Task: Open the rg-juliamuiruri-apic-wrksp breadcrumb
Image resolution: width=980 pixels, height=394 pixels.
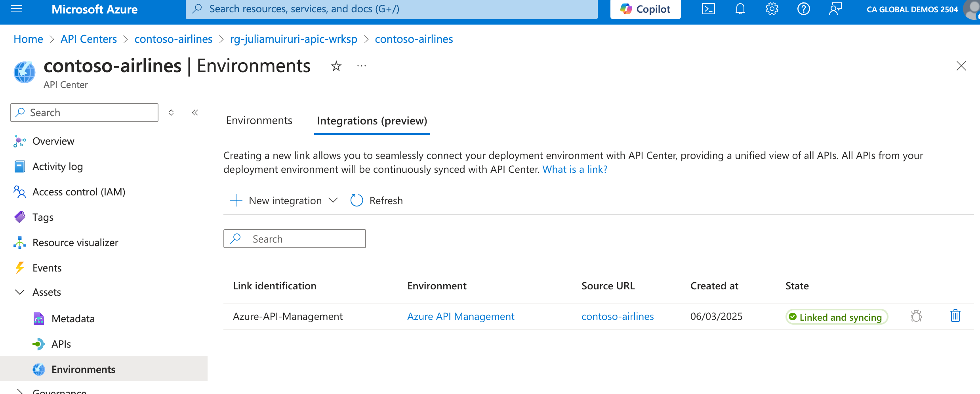Action: [x=294, y=39]
